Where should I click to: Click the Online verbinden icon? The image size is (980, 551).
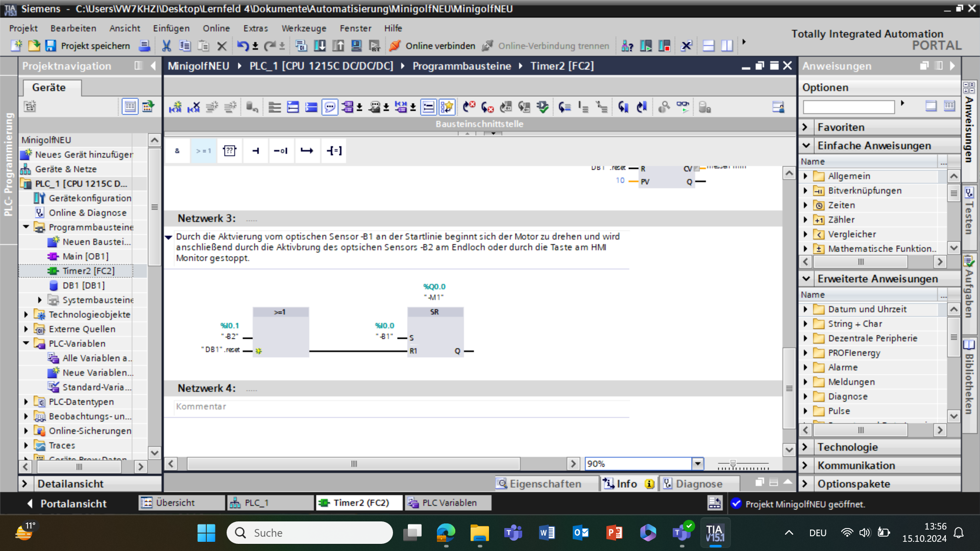395,46
